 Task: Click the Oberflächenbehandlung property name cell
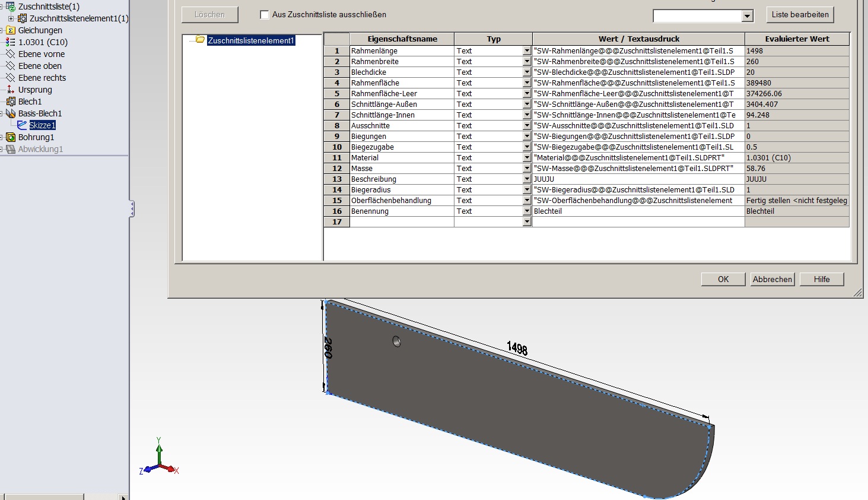point(402,201)
